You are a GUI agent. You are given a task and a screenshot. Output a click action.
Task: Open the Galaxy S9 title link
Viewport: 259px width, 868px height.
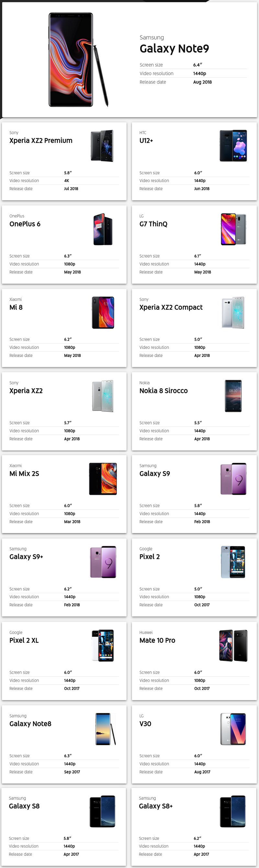155,474
